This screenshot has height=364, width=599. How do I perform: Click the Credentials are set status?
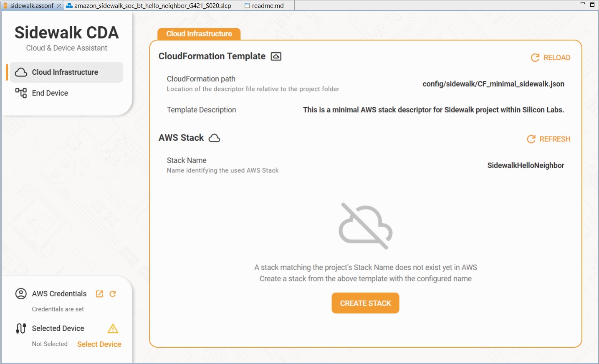58,309
